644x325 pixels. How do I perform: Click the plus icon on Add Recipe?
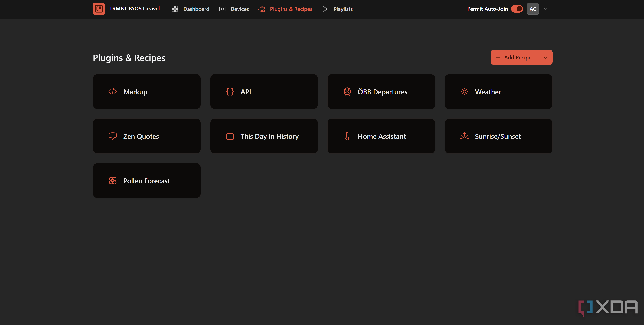[498, 57]
